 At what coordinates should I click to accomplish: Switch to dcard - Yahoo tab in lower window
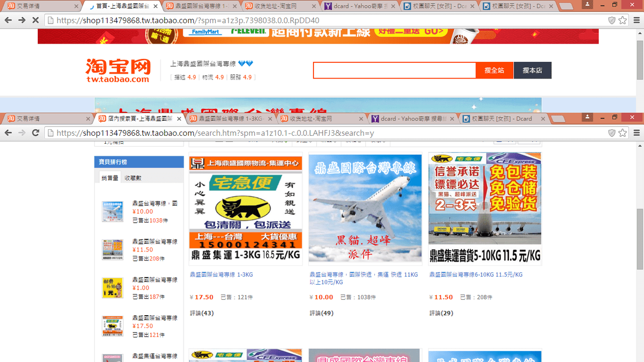tap(413, 119)
